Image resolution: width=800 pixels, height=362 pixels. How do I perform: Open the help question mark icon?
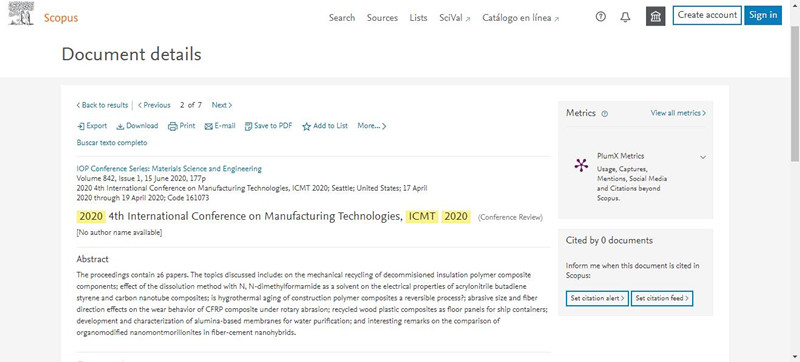[x=601, y=17]
